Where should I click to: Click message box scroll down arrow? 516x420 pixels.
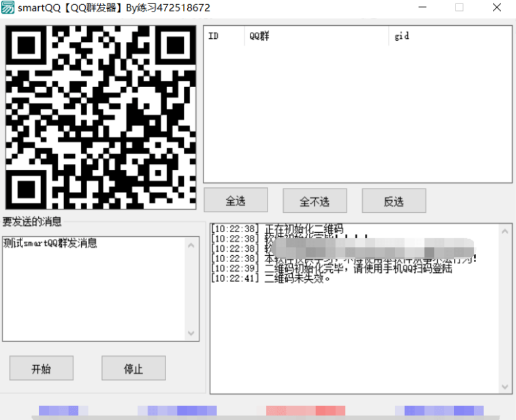pos(191,333)
